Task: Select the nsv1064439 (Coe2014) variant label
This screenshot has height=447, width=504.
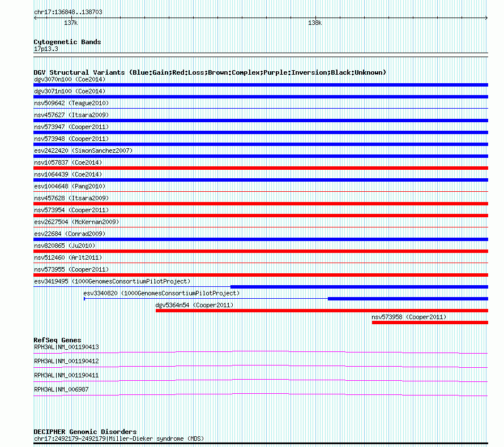Action: [68, 174]
